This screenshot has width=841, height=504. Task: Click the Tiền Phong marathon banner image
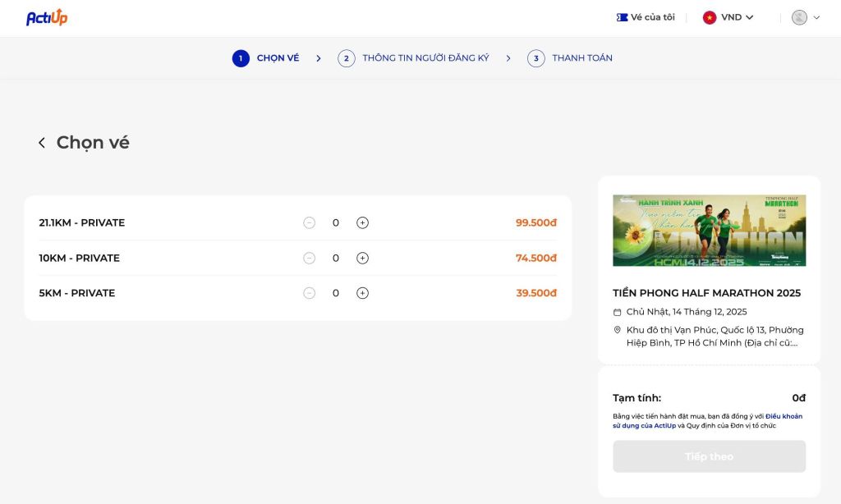tap(709, 230)
